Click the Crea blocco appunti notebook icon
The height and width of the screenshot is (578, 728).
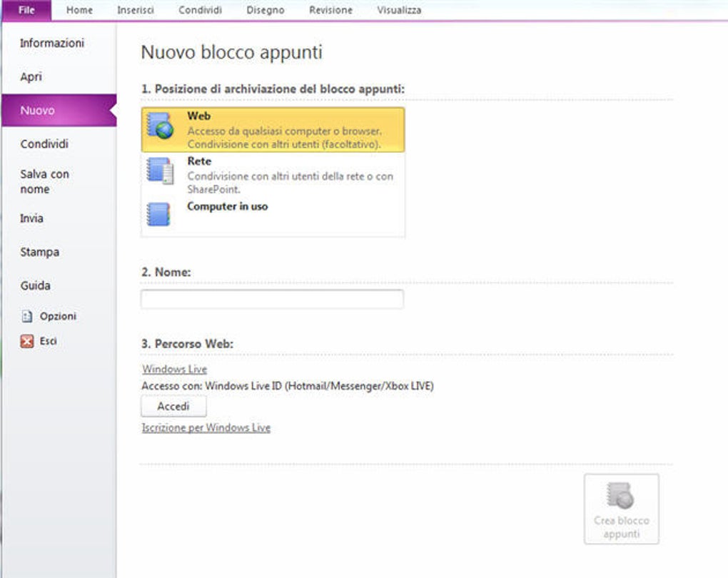click(620, 495)
